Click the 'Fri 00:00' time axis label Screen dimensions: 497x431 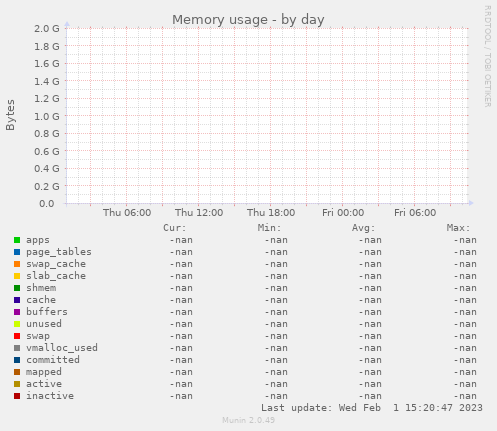pos(343,213)
